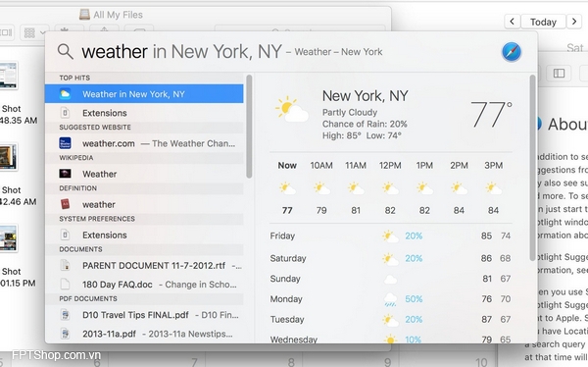The width and height of the screenshot is (588, 367).
Task: Open Finder view arrangement dropdown
Action: pos(35,32)
